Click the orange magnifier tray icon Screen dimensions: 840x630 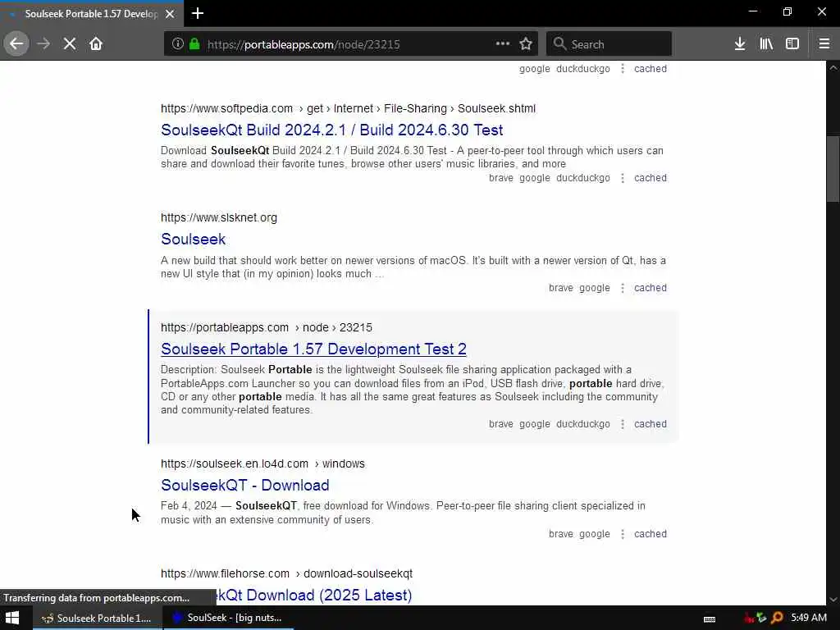pyautogui.click(x=777, y=618)
